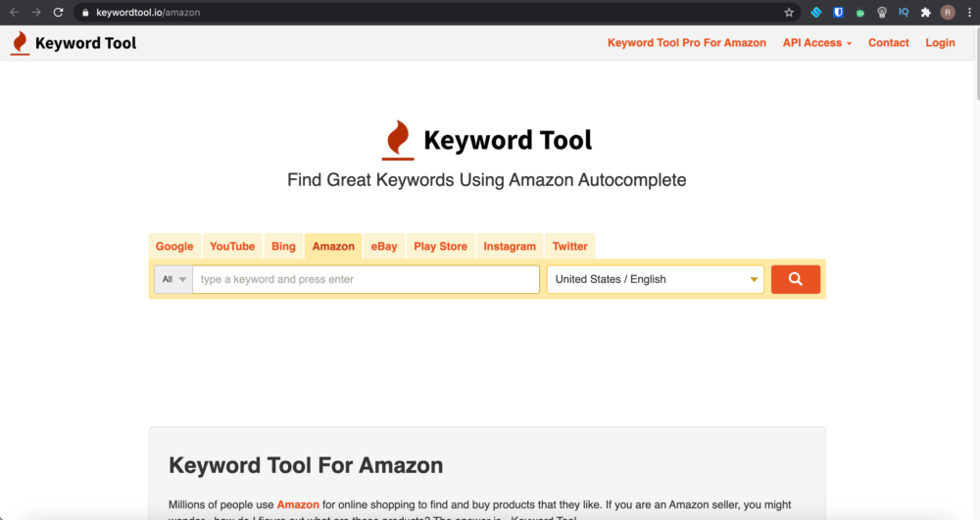Open the blue striped extension icon
Screen dimensions: 980x520
816,13
